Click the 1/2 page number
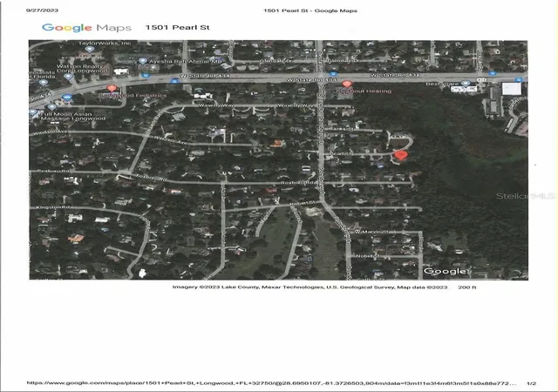The width and height of the screenshot is (558, 392). (531, 383)
